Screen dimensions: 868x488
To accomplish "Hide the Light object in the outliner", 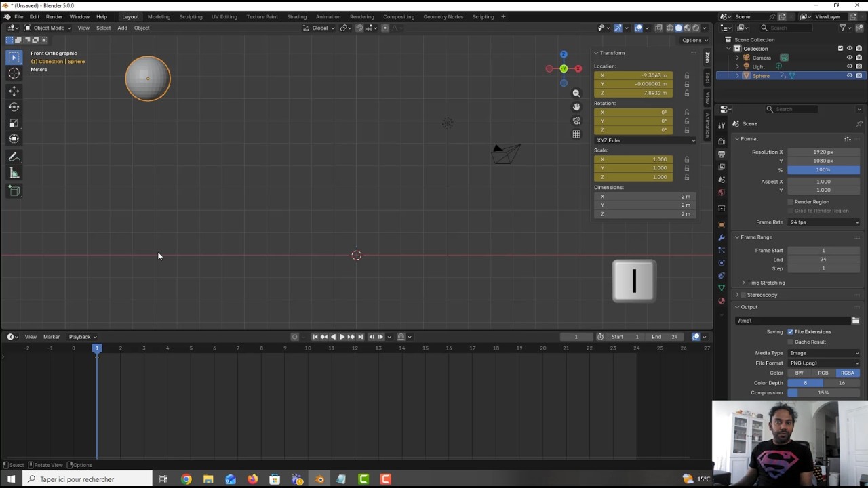I will (850, 66).
